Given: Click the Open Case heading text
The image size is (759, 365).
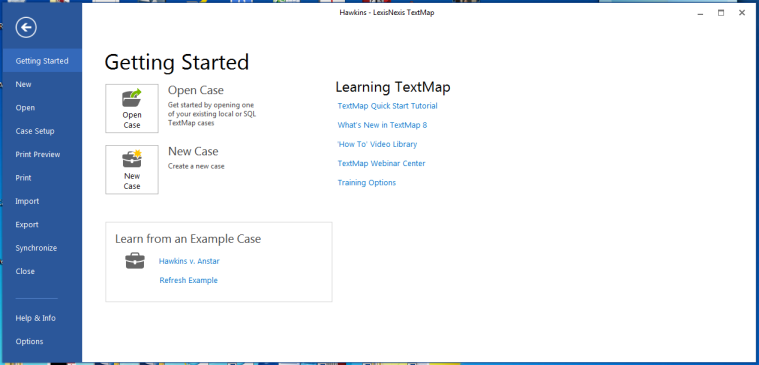Looking at the screenshot, I should click(196, 91).
